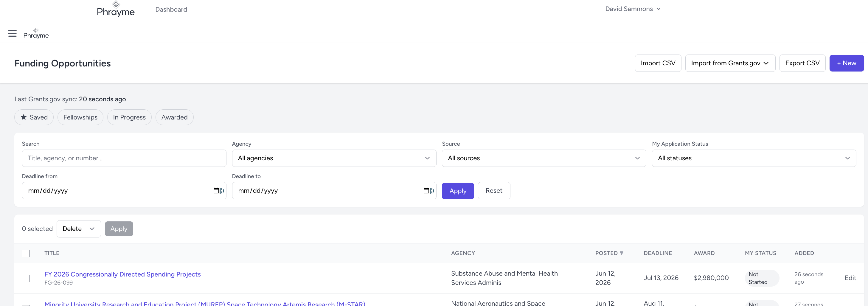Click Substance Abuse and Mental Health agency cell

tap(504, 278)
